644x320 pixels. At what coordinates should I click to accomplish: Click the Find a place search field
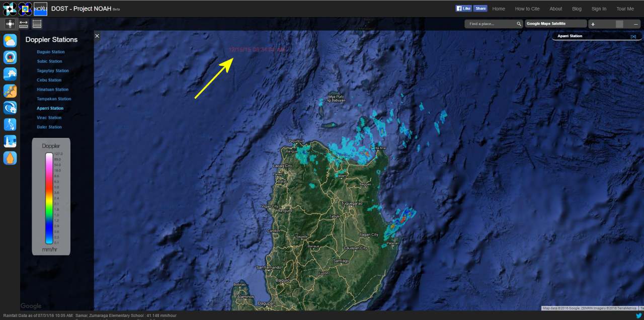[x=490, y=24]
